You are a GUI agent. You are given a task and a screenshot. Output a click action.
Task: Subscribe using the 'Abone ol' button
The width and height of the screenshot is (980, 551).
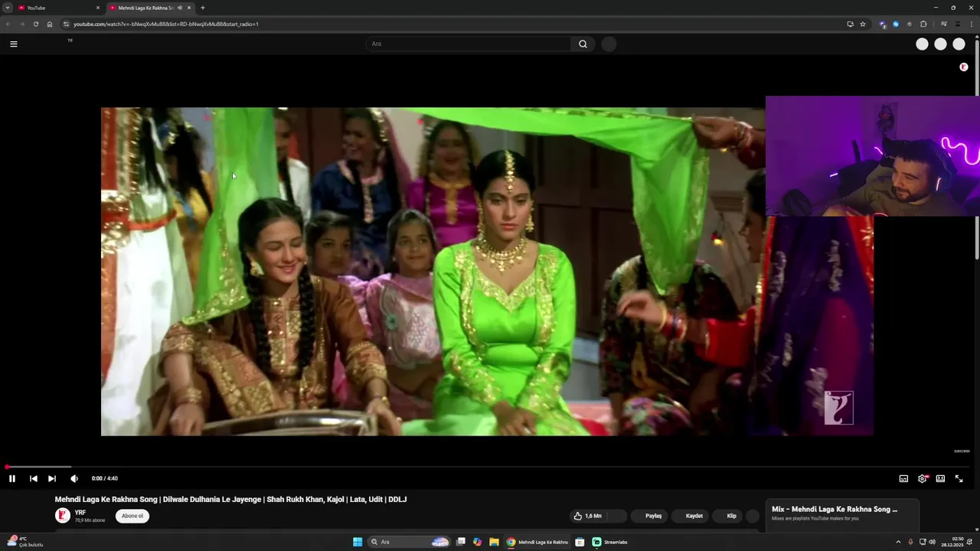click(132, 516)
